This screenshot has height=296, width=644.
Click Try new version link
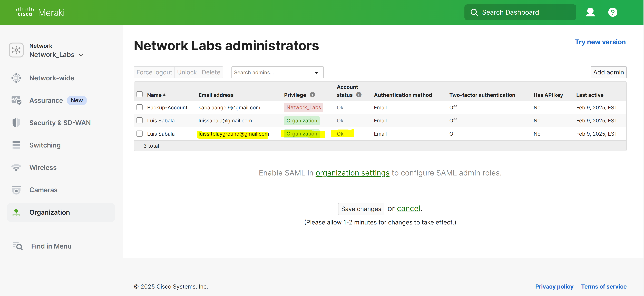tap(600, 42)
